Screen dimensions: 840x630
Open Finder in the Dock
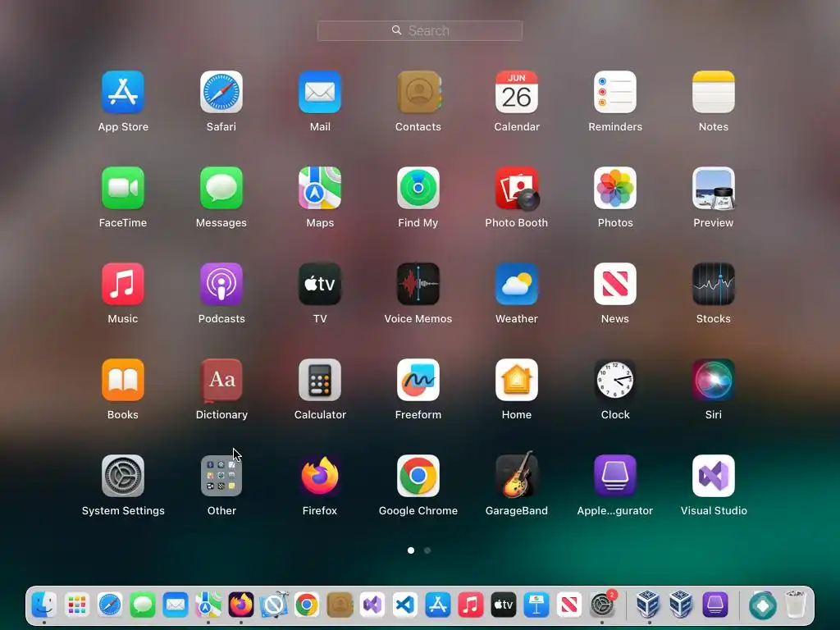click(44, 605)
